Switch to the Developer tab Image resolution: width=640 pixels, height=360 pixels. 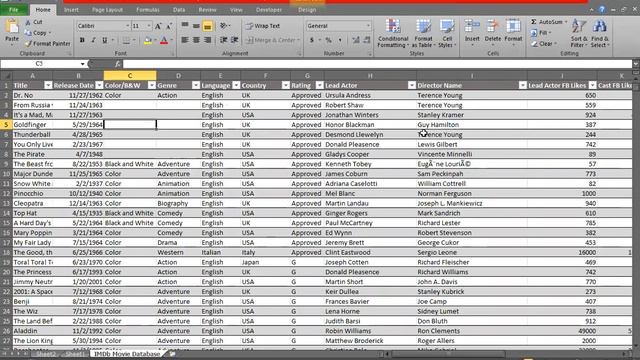click(x=269, y=9)
